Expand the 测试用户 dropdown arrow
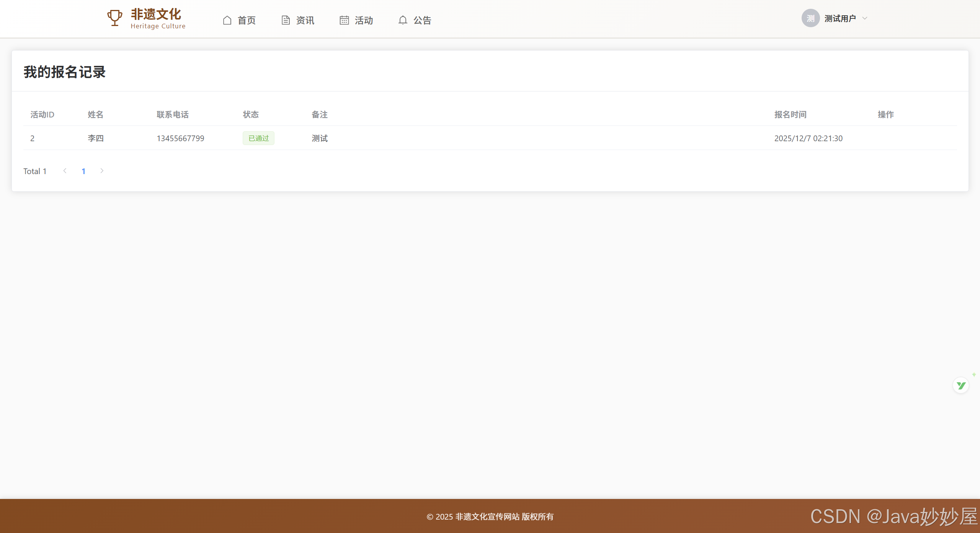Screen dimensions: 980x533 (865, 18)
